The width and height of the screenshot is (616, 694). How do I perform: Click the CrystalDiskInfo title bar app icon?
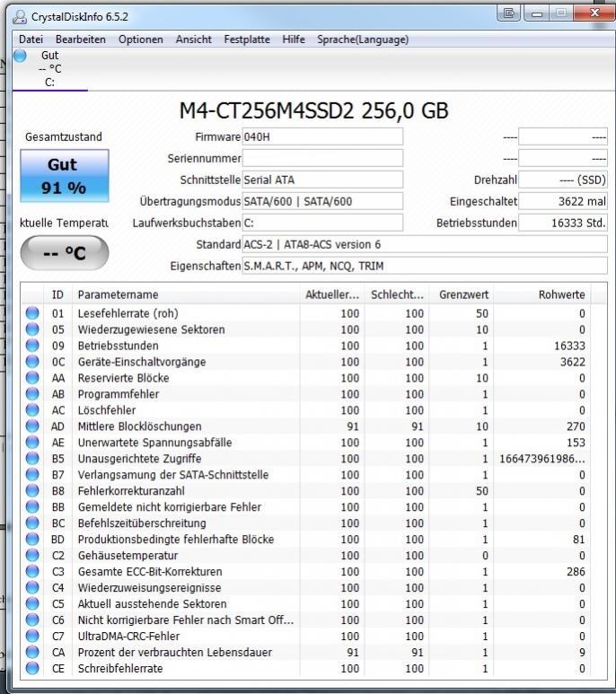20,17
